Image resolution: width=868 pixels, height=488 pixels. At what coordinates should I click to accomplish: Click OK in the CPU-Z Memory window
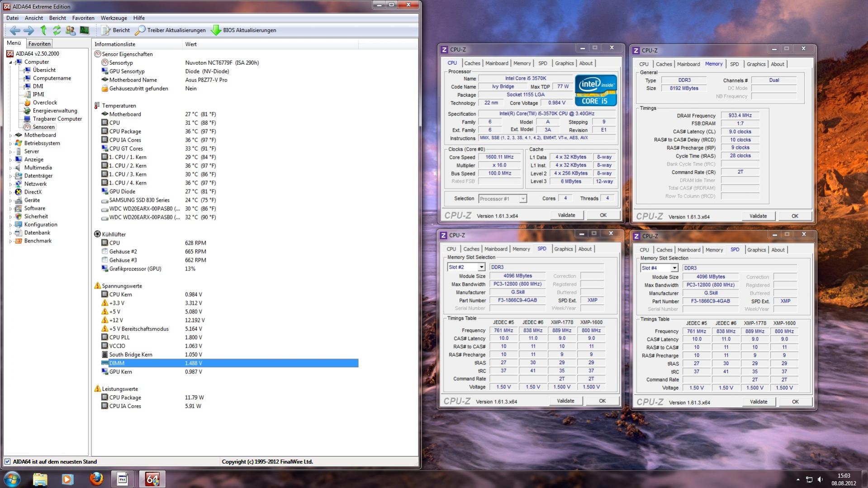pos(795,216)
